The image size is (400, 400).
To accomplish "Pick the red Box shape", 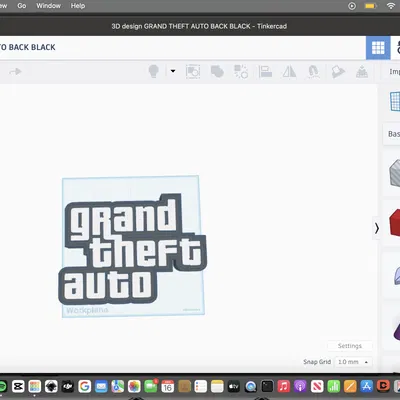I will 395,223.
